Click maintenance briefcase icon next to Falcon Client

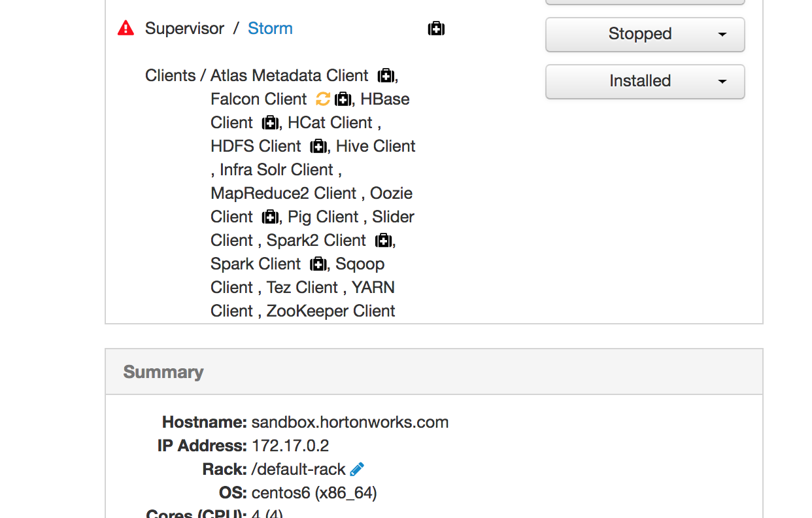[341, 99]
